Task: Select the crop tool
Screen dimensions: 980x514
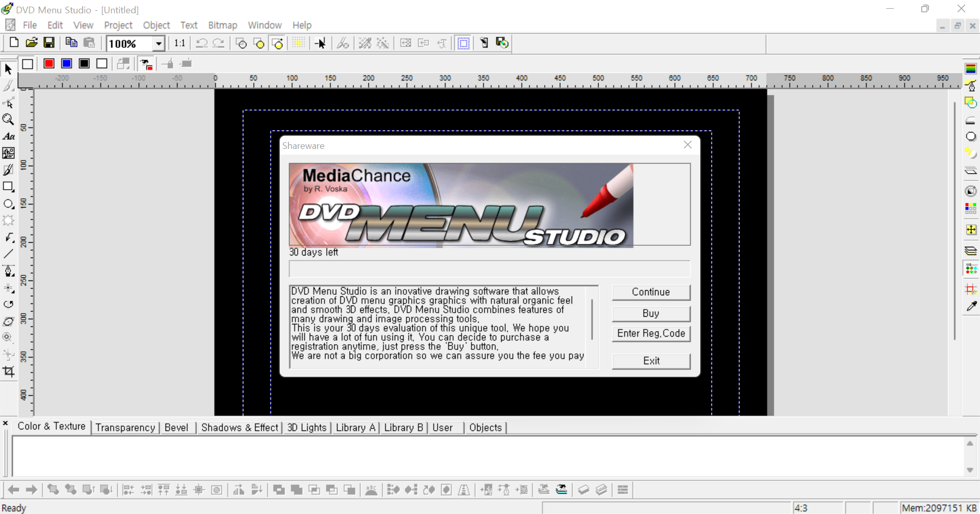Action: click(8, 372)
